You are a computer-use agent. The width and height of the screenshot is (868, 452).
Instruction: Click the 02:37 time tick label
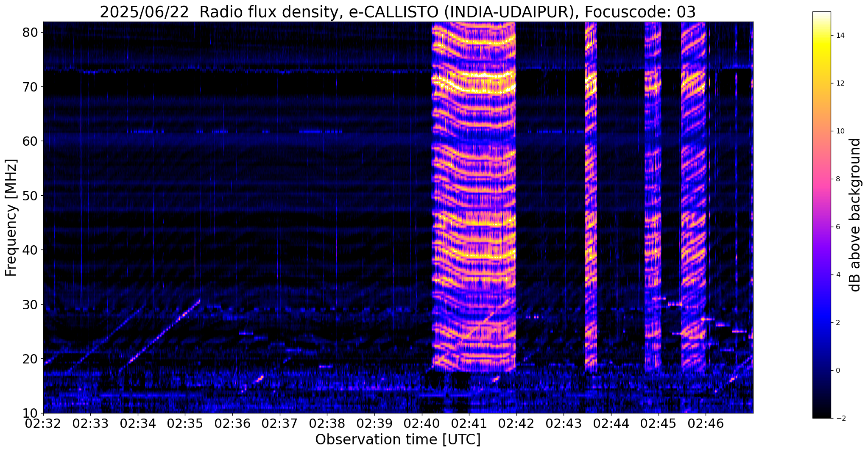280,423
